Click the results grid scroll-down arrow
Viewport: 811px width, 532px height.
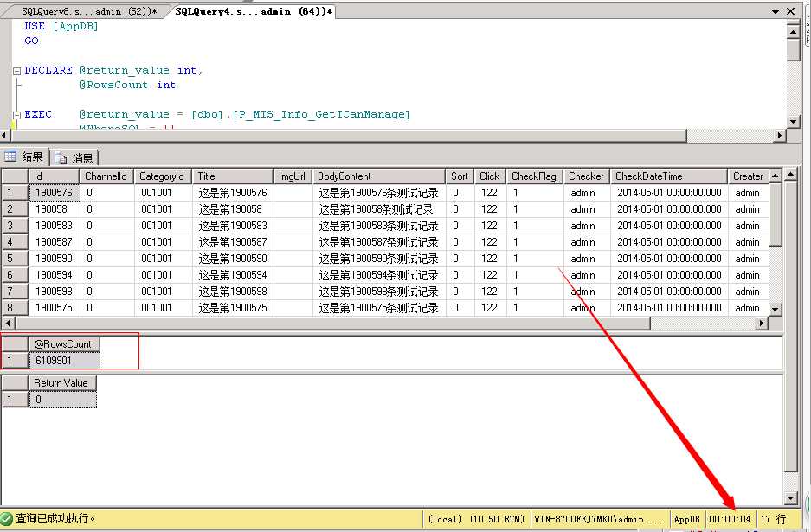point(775,309)
